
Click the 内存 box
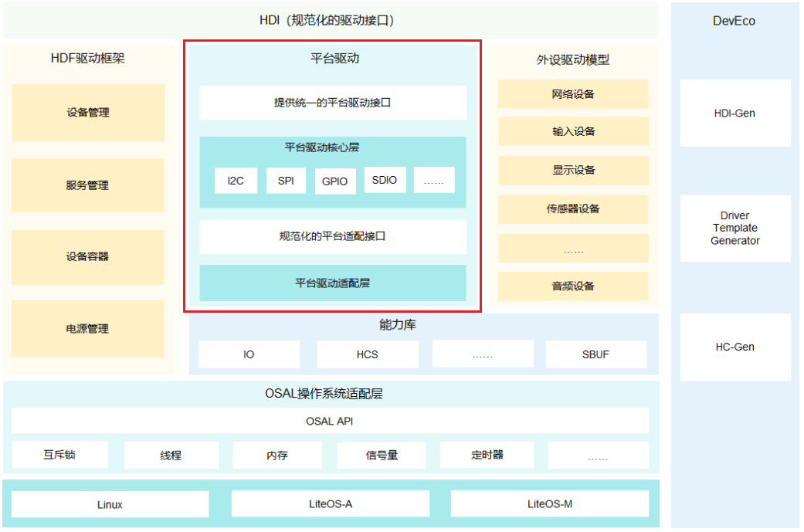pyautogui.click(x=277, y=455)
